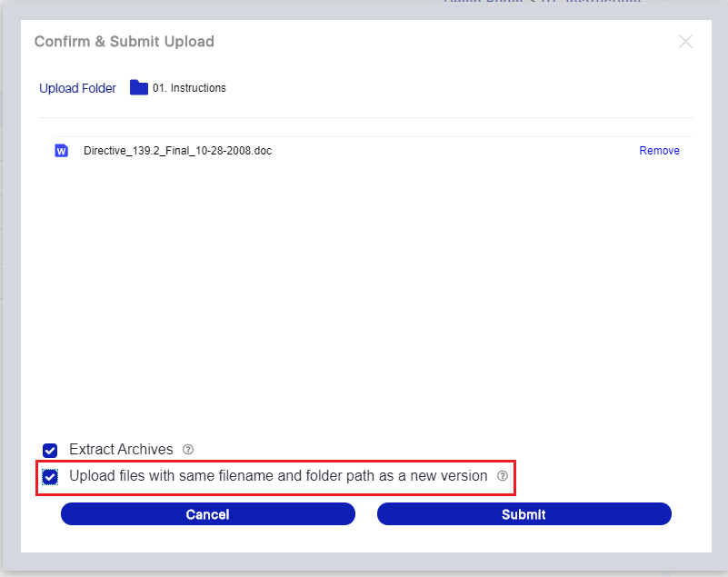
Task: Cancel the upload
Action: coord(208,514)
